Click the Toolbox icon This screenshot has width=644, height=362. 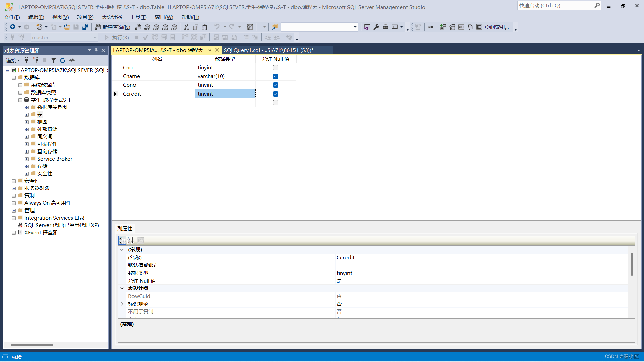[x=385, y=27]
